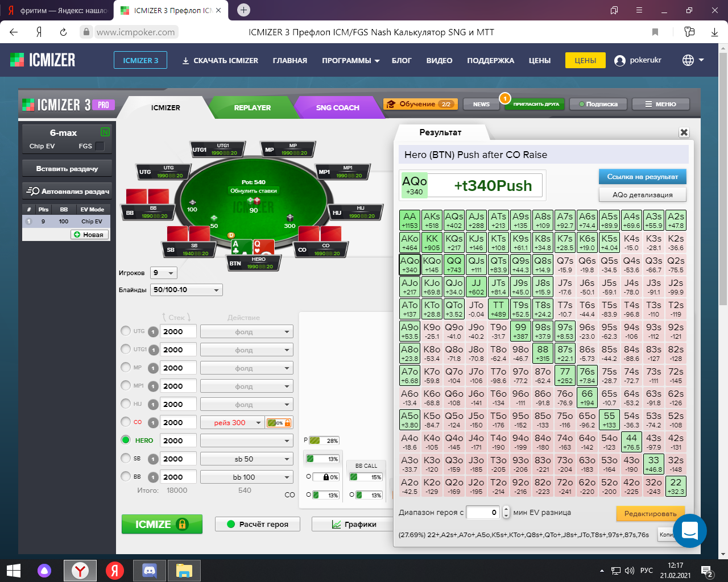728x582 pixels.
Task: Open the pokerukr user avatar icon
Action: [620, 60]
